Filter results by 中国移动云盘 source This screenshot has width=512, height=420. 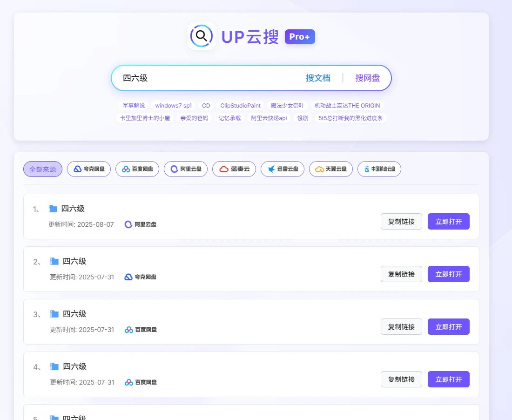tap(379, 169)
